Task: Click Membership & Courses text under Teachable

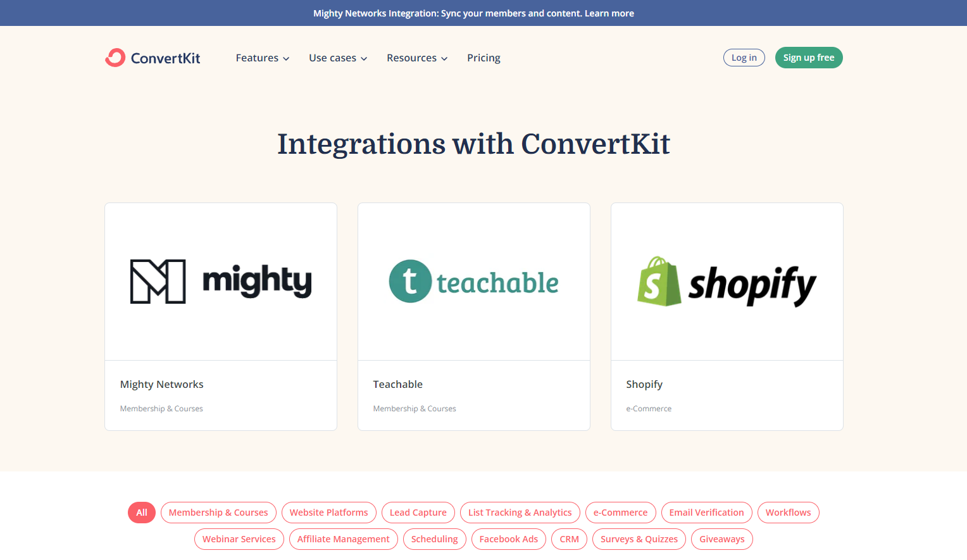Action: pyautogui.click(x=415, y=409)
